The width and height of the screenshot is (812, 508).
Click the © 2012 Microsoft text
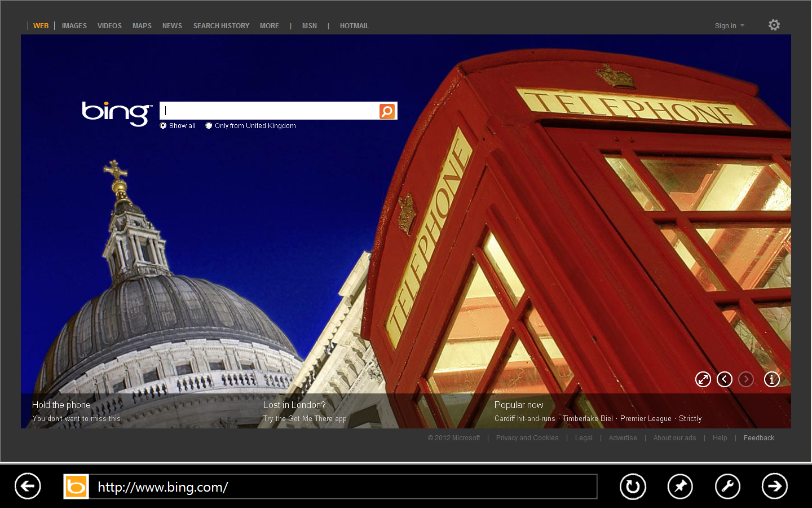point(454,438)
